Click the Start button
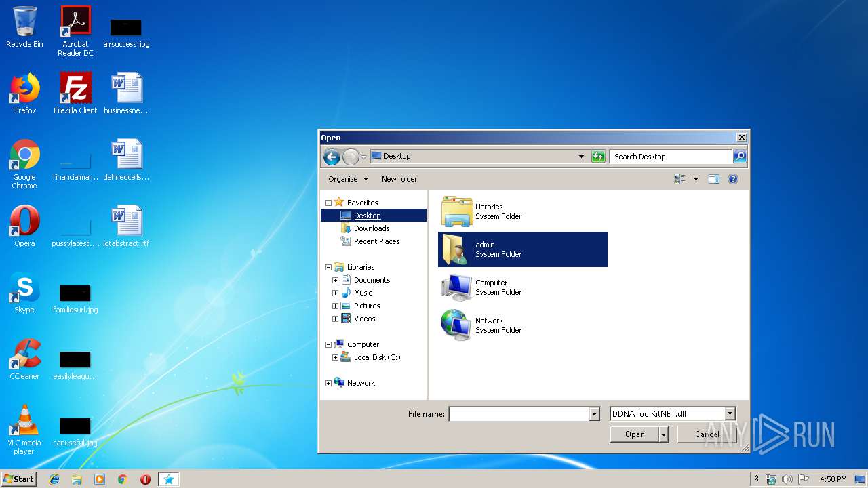The width and height of the screenshot is (868, 488). [x=19, y=479]
